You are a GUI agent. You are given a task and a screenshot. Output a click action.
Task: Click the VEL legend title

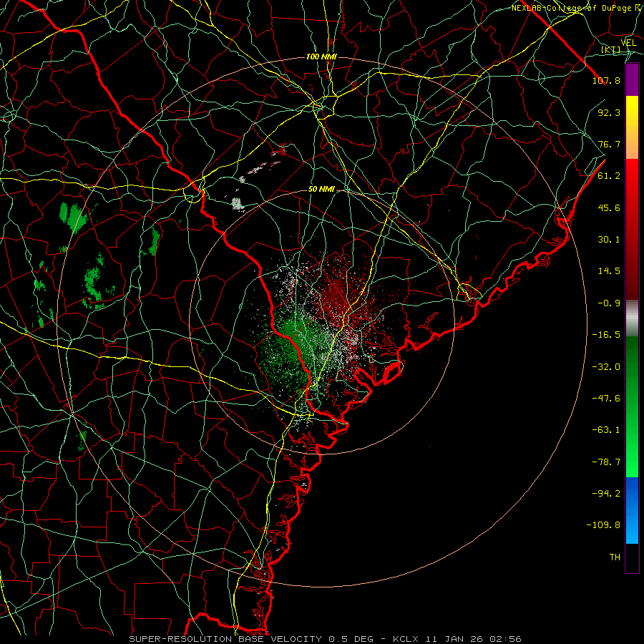pyautogui.click(x=628, y=43)
